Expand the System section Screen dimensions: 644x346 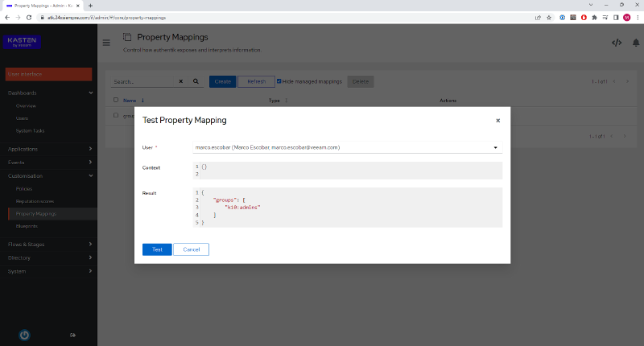pyautogui.click(x=48, y=271)
